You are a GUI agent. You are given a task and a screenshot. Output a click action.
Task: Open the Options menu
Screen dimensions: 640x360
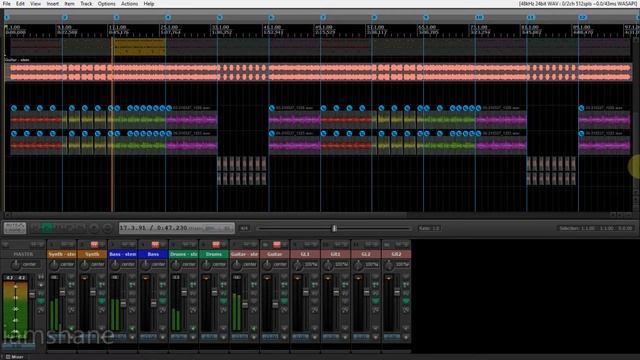coord(106,4)
